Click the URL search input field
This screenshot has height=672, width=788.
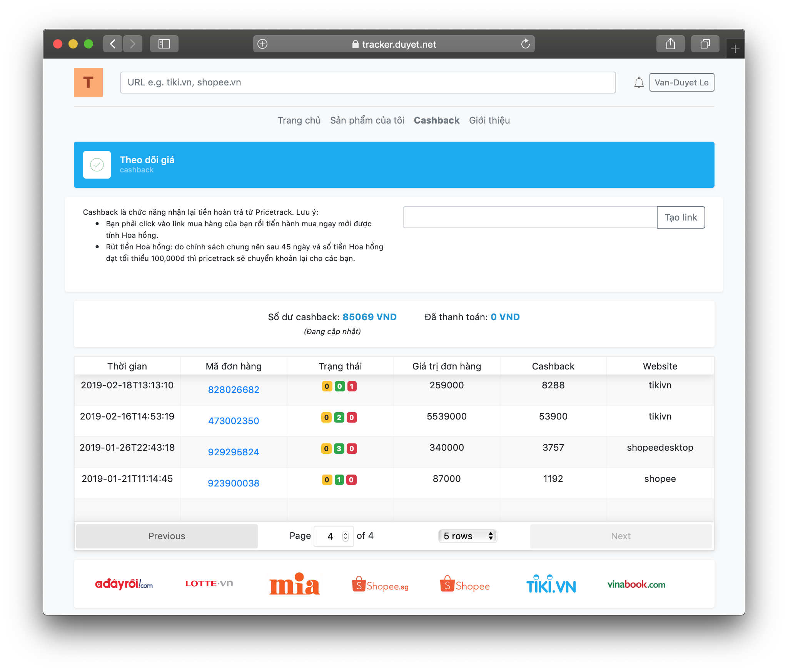point(367,82)
